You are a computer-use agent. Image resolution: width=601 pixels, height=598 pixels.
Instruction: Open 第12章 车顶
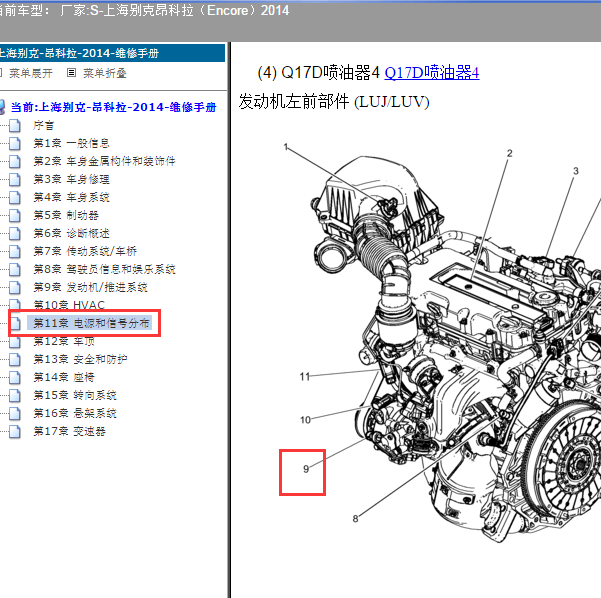(64, 341)
